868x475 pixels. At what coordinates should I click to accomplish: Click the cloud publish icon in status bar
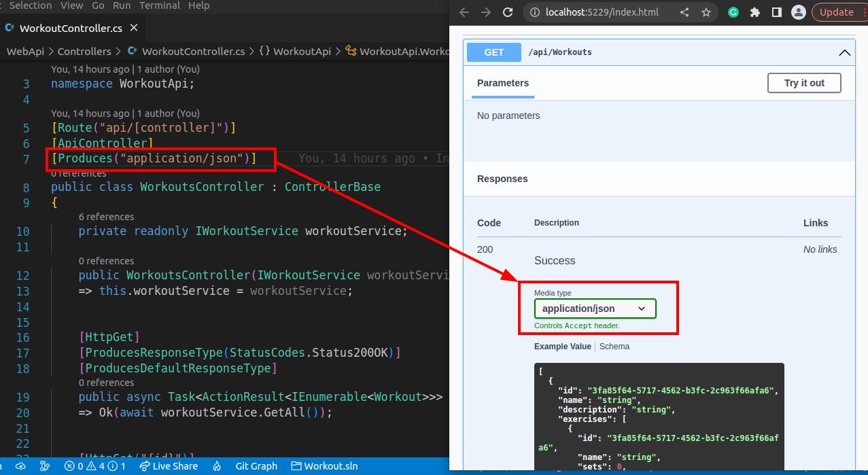[21, 466]
